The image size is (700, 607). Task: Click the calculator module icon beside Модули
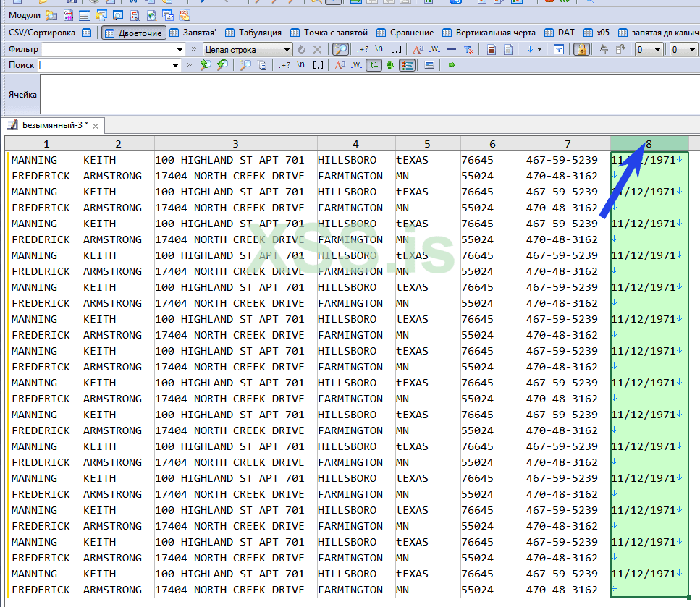tap(69, 15)
